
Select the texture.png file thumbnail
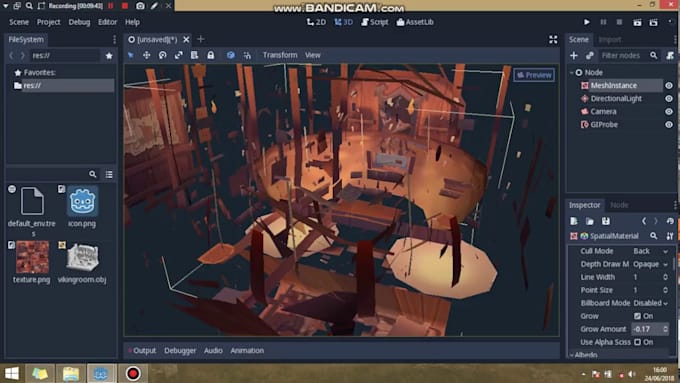point(32,257)
